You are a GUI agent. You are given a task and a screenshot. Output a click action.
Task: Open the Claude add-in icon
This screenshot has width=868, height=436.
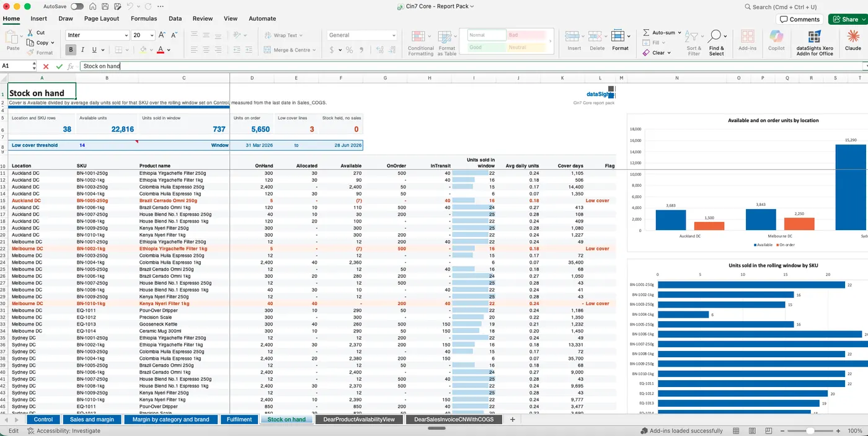pos(853,37)
